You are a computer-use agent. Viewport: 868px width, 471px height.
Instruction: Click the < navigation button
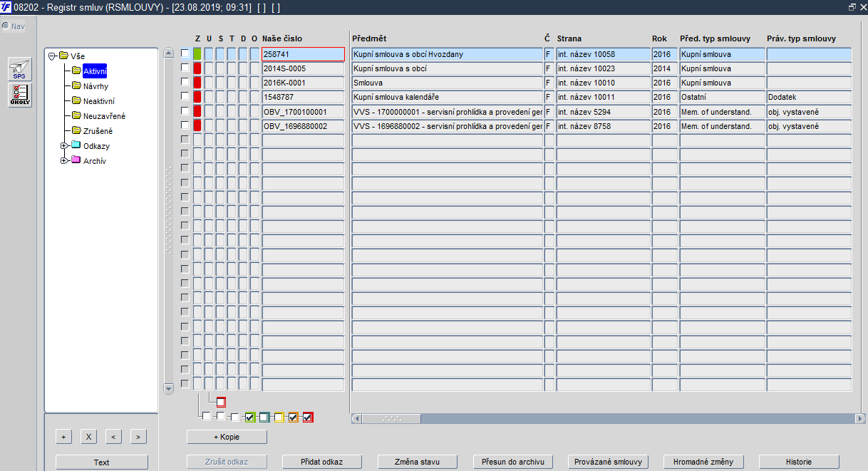click(113, 436)
